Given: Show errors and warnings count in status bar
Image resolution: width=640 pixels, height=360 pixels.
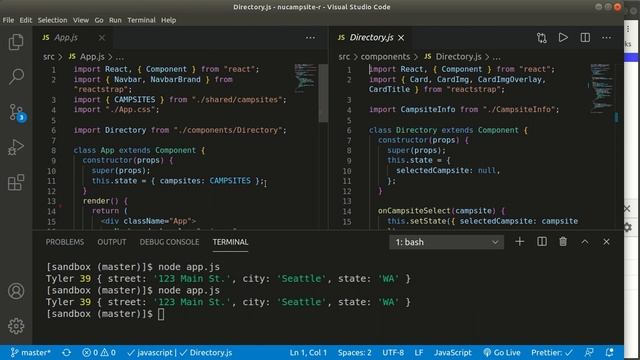Looking at the screenshot, I should point(99,353).
